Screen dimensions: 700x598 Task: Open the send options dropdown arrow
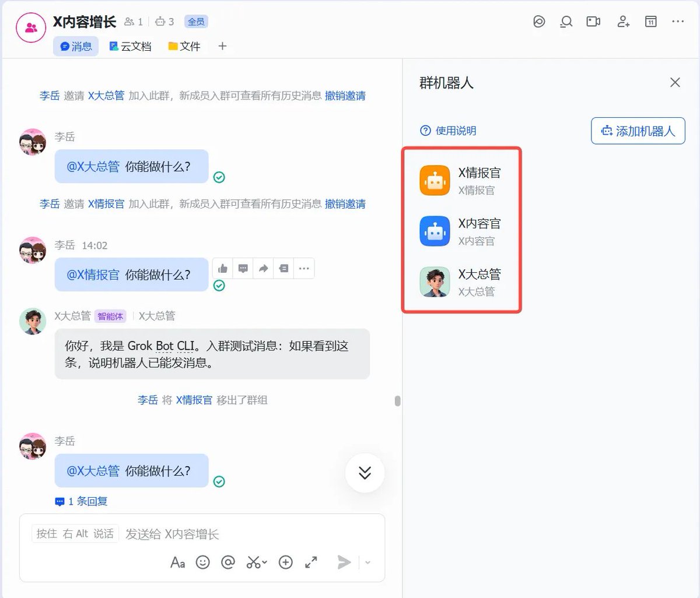(367, 562)
